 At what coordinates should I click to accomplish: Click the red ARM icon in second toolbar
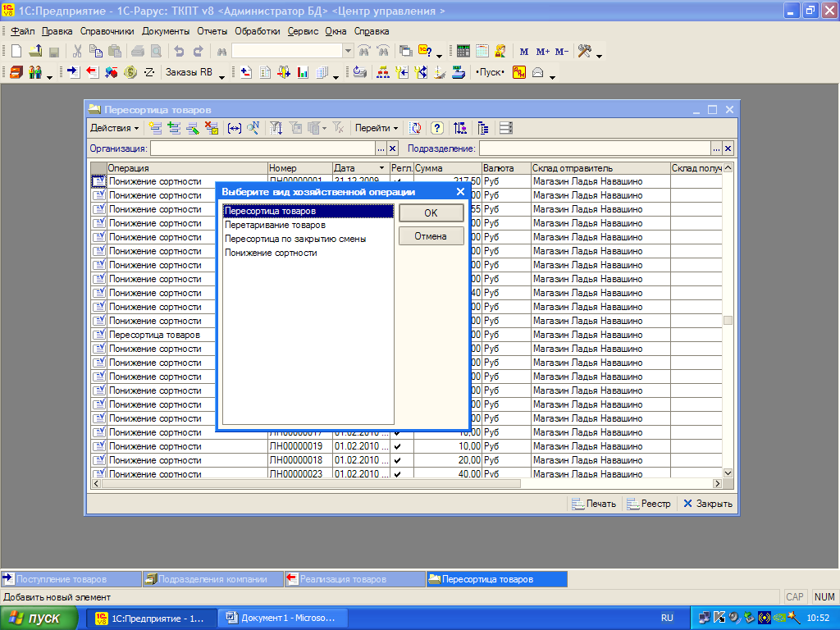pos(518,72)
